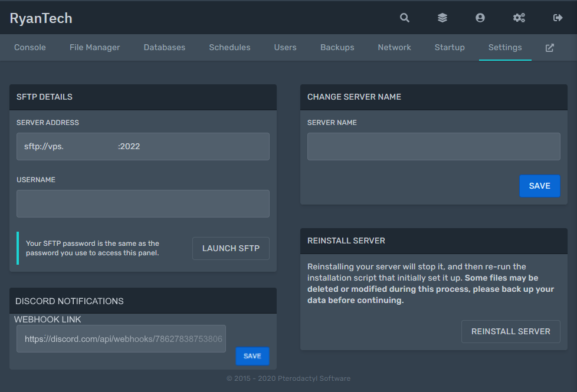Image resolution: width=577 pixels, height=392 pixels.
Task: Open the Databases tab
Action: 165,47
